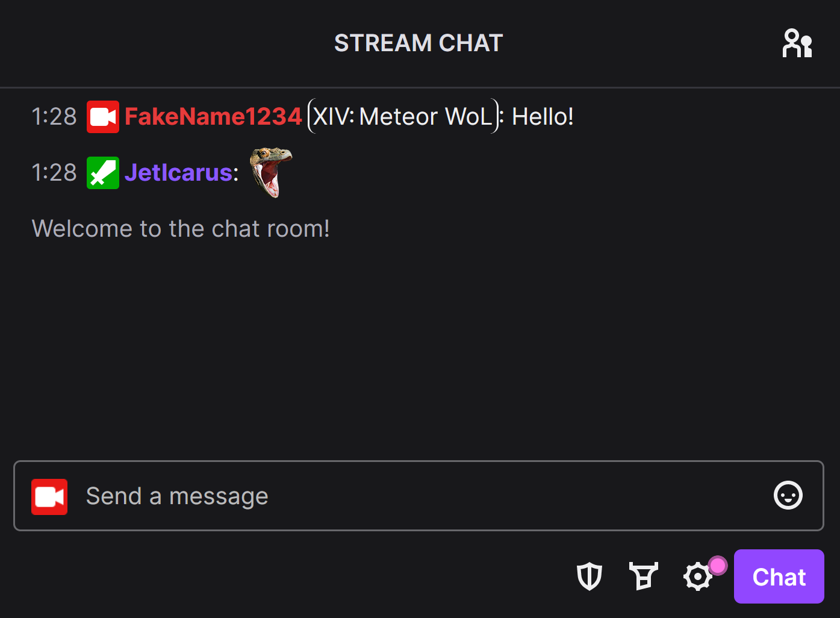Open the viewer list icon
840x618 pixels.
coord(797,43)
